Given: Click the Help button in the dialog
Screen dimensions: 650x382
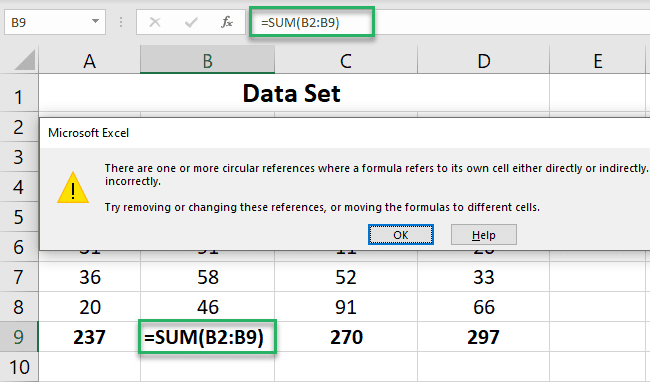Looking at the screenshot, I should [484, 235].
